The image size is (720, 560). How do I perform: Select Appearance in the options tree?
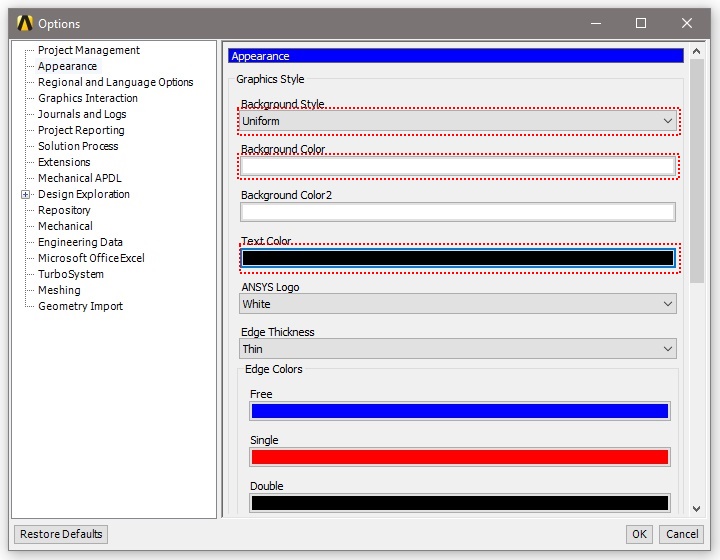tap(68, 66)
